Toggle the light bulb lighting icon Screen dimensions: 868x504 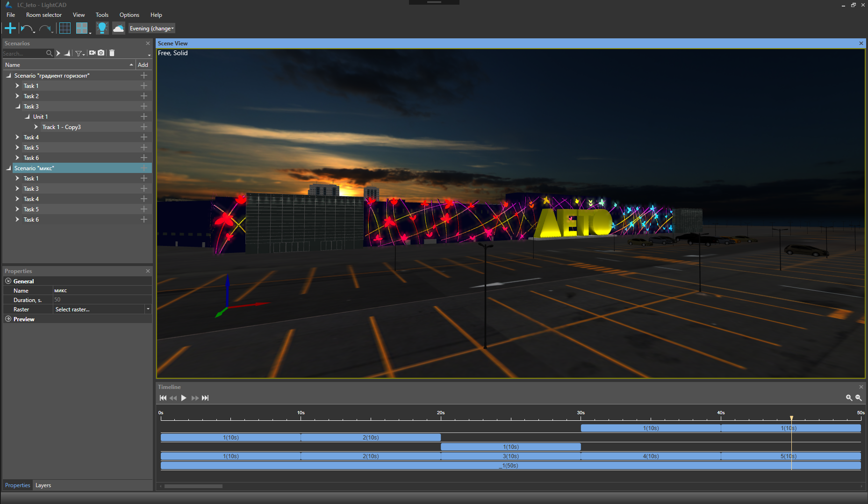102,29
